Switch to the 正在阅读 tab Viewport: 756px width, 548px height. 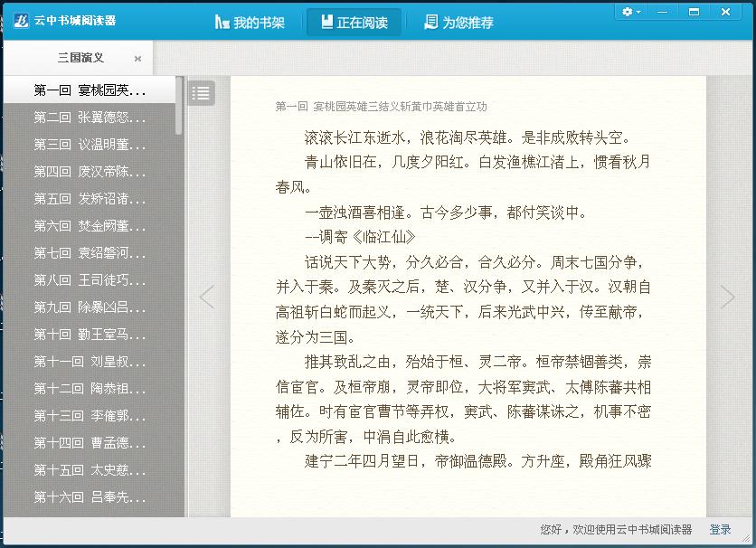(x=354, y=23)
